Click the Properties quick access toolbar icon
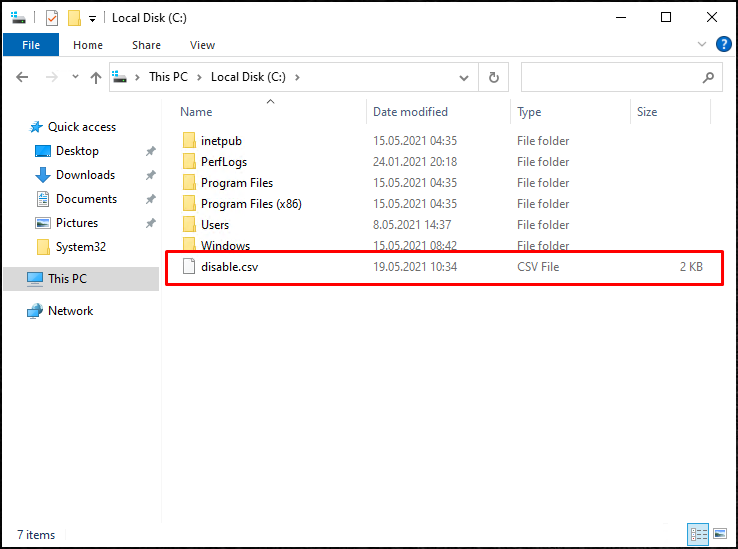 [52, 18]
